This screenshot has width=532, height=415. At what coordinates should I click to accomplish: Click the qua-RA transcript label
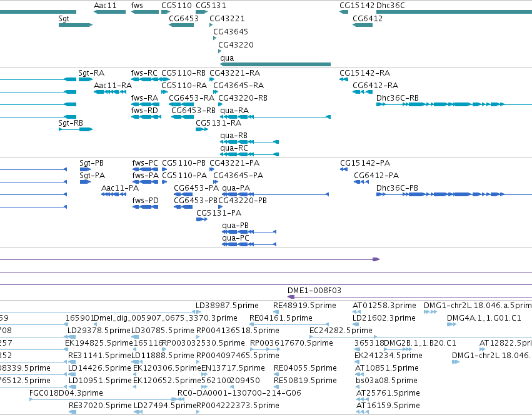tap(234, 111)
